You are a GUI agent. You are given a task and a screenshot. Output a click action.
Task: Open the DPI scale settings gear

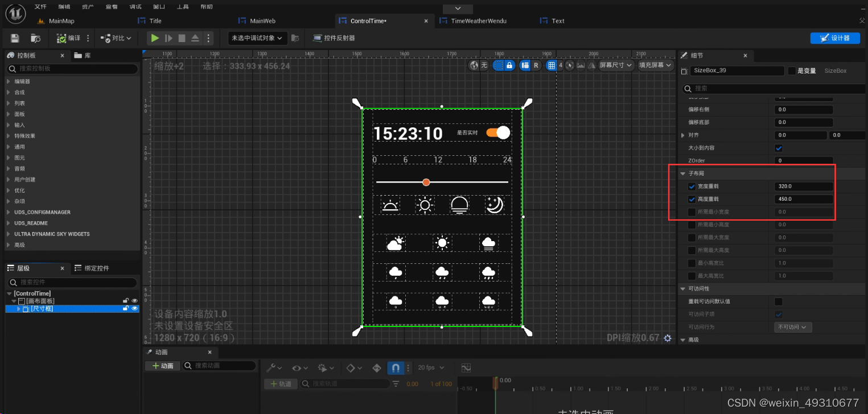click(668, 338)
